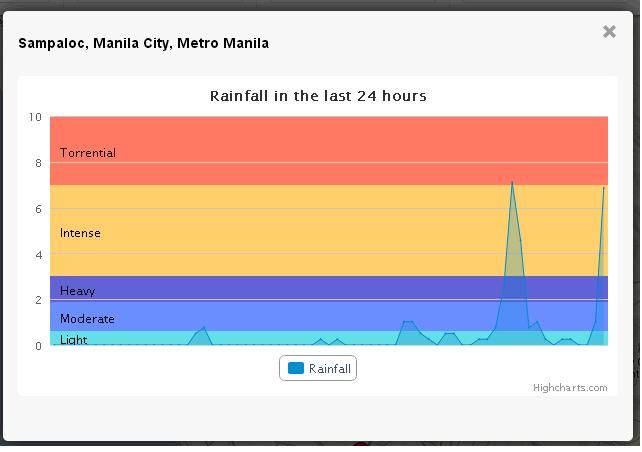Click the blue Rainfall legend color swatch
Image resolution: width=642 pixels, height=452 pixels.
pos(296,368)
